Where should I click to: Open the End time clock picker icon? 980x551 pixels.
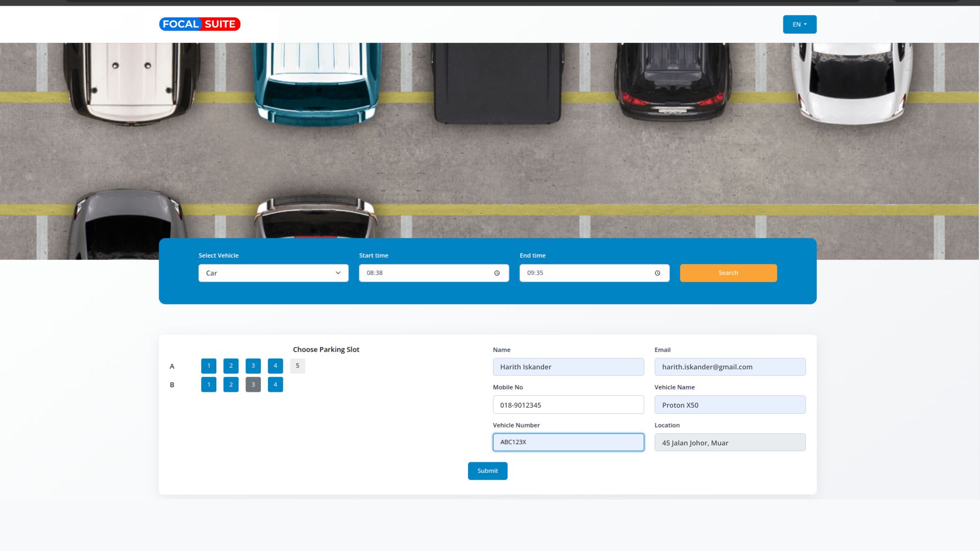(x=657, y=273)
